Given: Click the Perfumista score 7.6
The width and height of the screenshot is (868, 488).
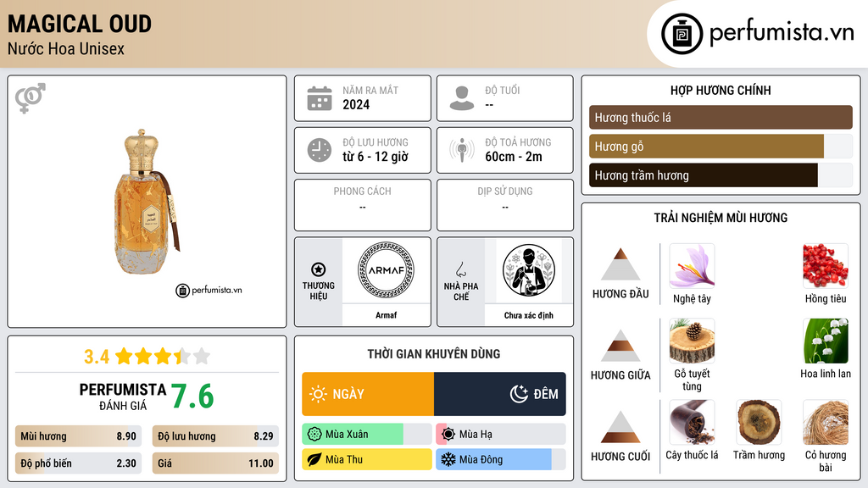Looking at the screenshot, I should 192,396.
